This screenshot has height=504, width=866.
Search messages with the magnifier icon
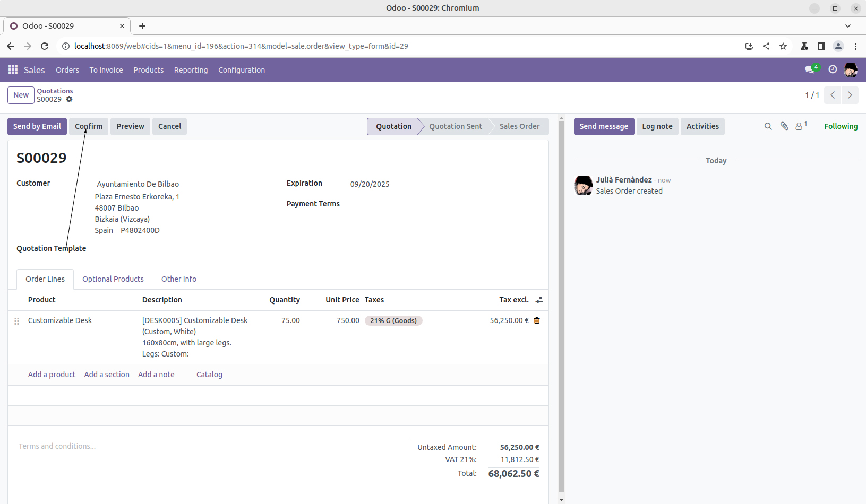click(x=768, y=126)
